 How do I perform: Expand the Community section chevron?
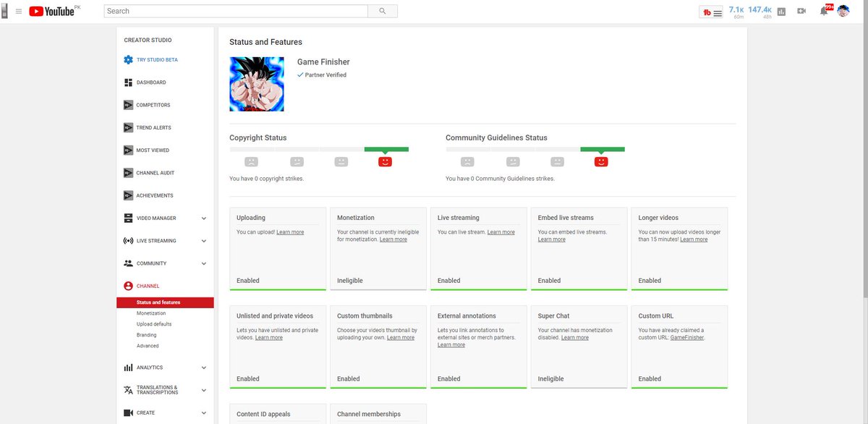204,263
